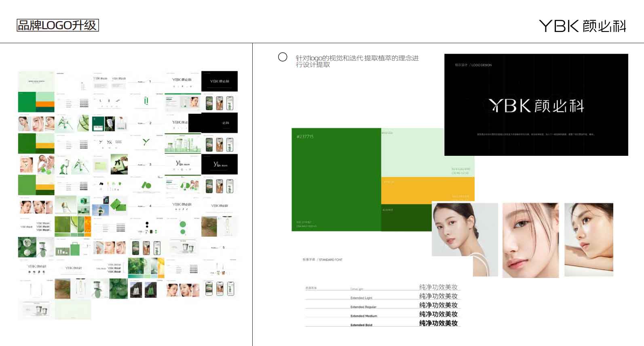Select the 品牌LOGO升级 title box

(58, 25)
